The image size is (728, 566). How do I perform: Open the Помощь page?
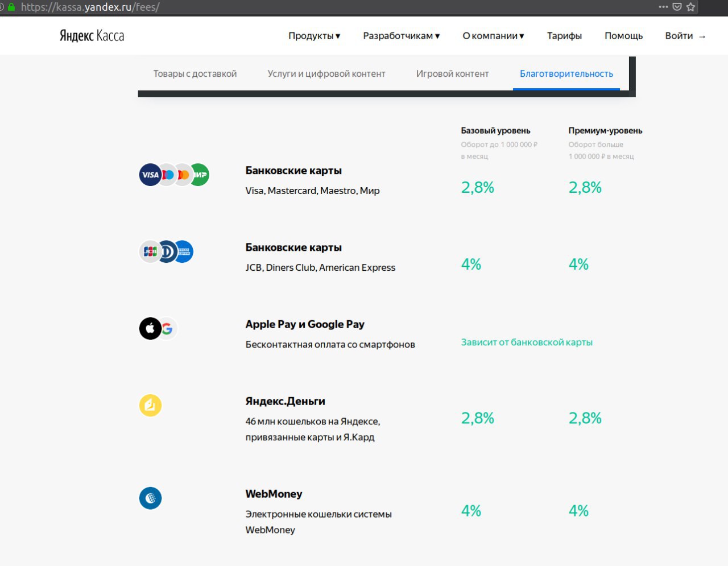click(623, 36)
